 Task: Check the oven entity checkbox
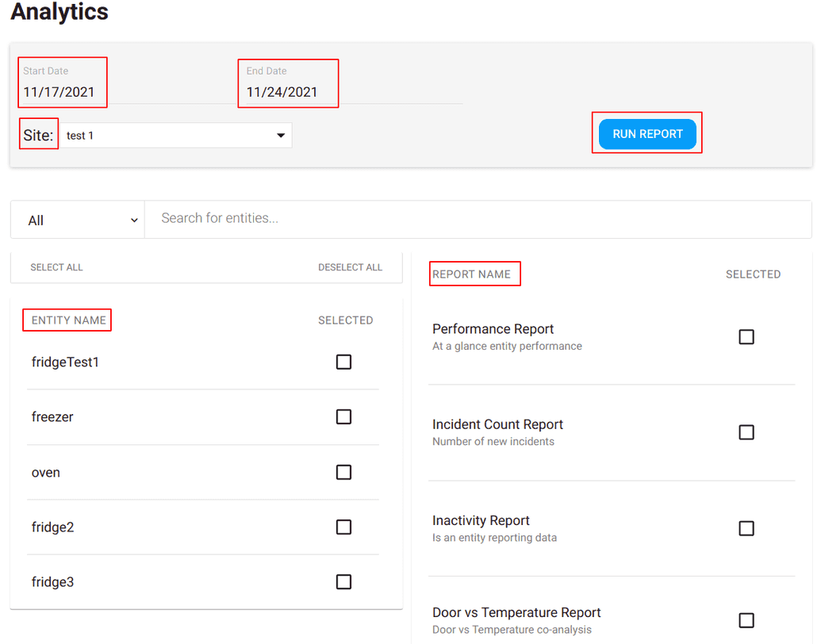[343, 472]
